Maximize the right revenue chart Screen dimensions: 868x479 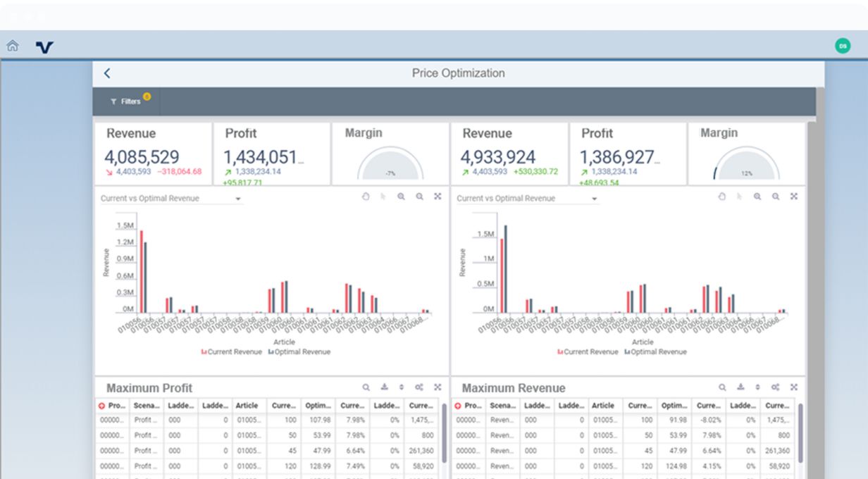(794, 197)
